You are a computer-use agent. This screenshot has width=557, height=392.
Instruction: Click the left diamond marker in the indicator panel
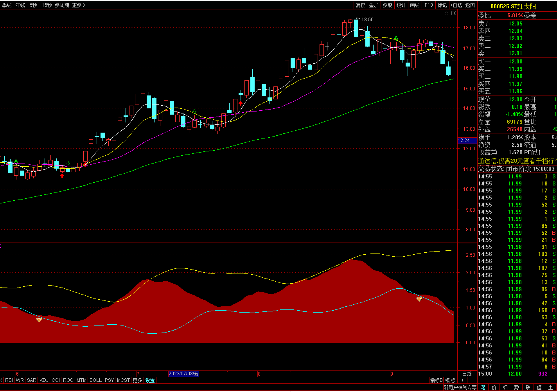point(39,320)
